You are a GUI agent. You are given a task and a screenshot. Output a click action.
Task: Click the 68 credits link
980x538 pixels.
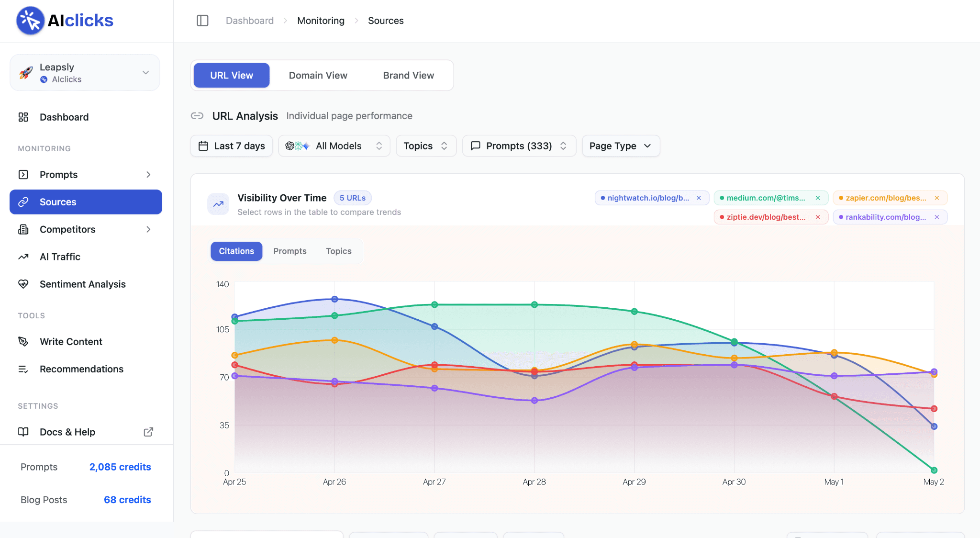click(127, 500)
